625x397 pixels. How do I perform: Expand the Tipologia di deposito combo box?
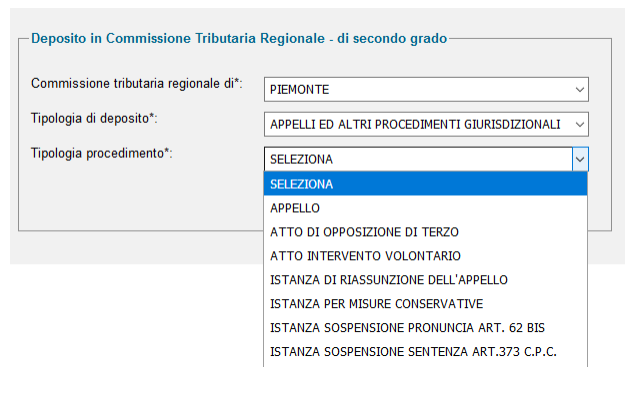point(426,124)
